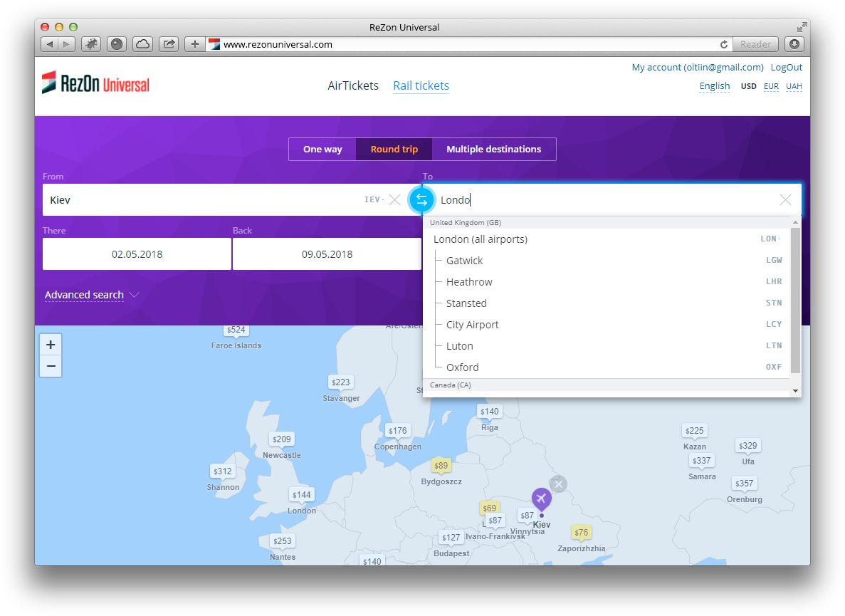Select the Multiple destinations option
This screenshot has height=616, width=845.
point(493,150)
